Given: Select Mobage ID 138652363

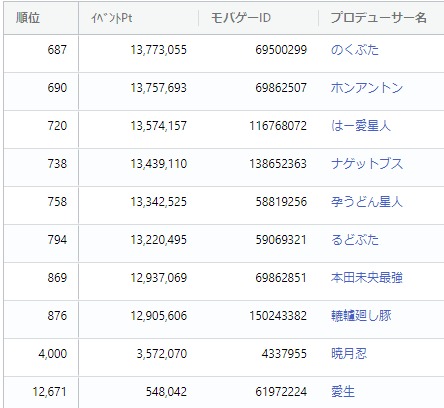Looking at the screenshot, I should [278, 164].
